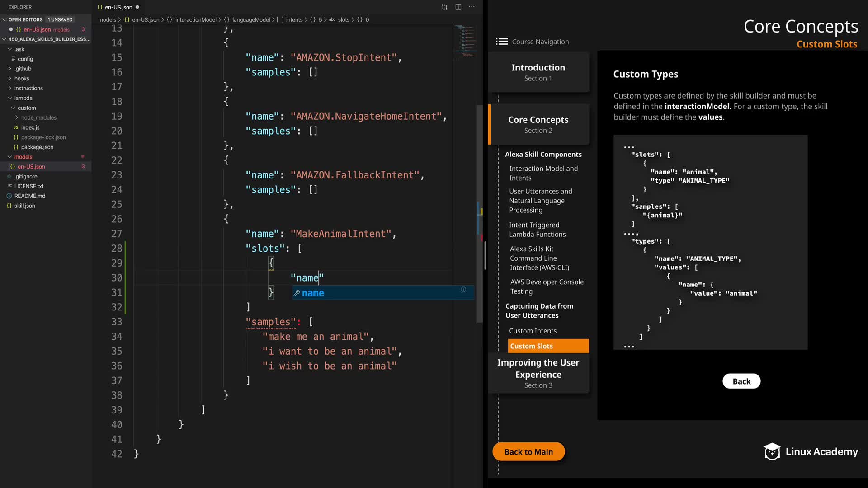The image size is (868, 488).
Task: Open Introduction Section 1 in course navigation
Action: tap(538, 72)
